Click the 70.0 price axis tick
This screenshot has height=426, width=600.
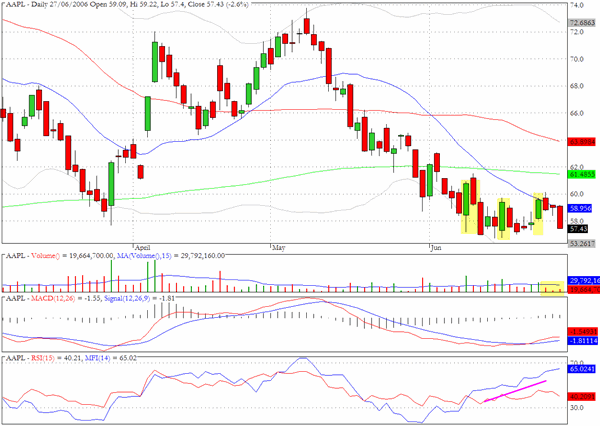point(577,59)
